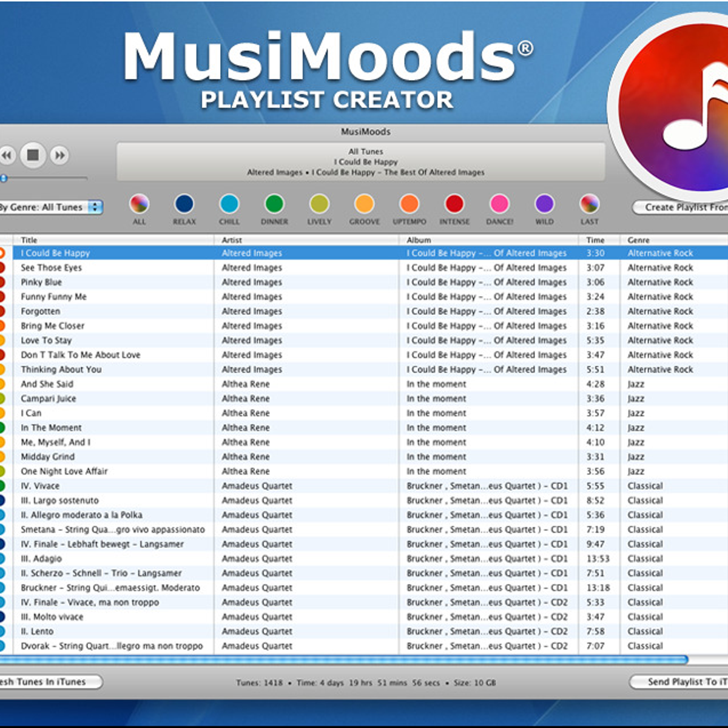Pick the UPTEMPO mood ball
The height and width of the screenshot is (728, 728).
tap(409, 204)
